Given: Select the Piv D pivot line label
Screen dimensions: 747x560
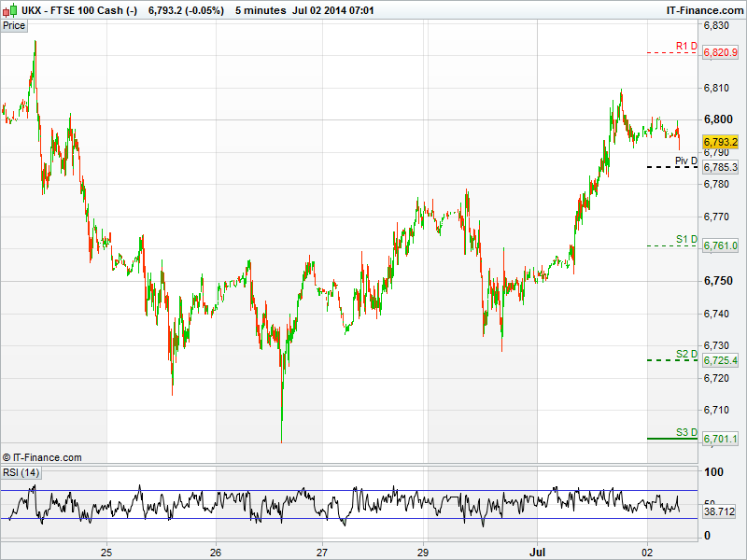Looking at the screenshot, I should coord(686,161).
